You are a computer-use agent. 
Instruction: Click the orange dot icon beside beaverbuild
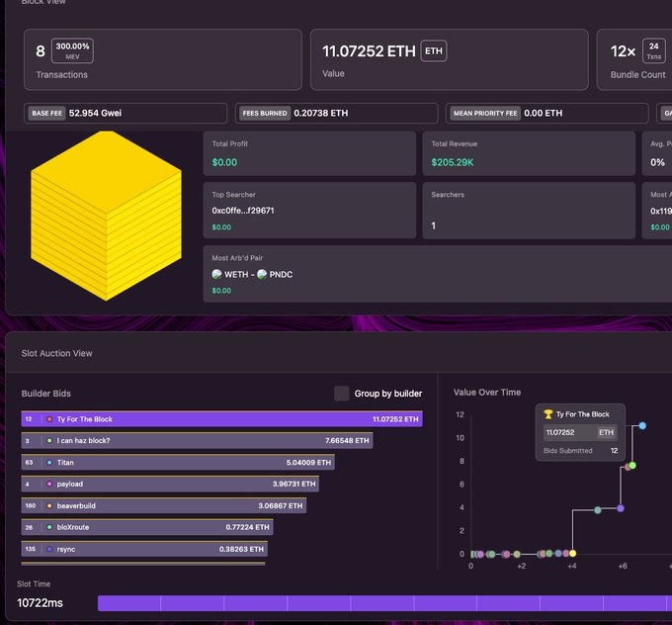49,505
